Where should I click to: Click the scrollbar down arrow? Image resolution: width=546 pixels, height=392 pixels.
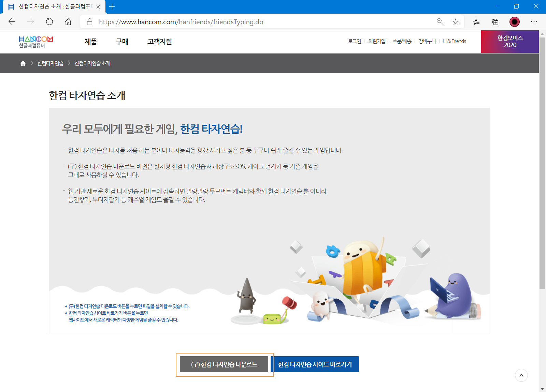tap(542, 389)
